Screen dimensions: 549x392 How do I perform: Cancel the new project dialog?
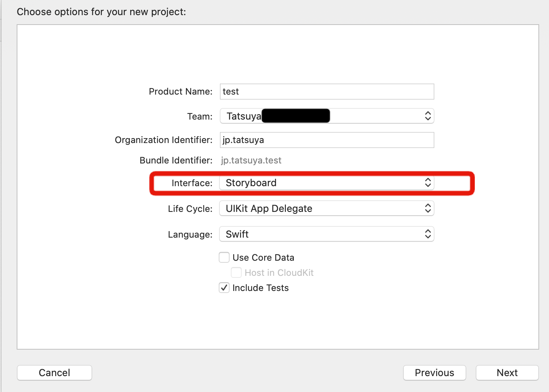point(55,373)
